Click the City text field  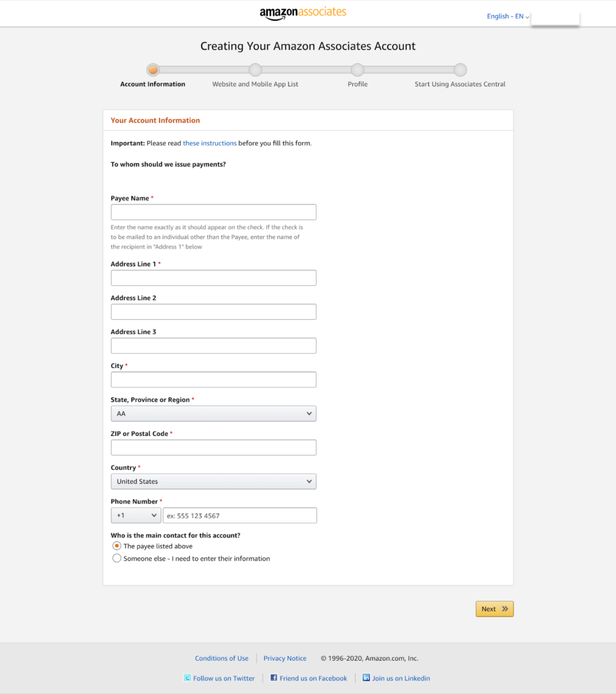tap(213, 380)
